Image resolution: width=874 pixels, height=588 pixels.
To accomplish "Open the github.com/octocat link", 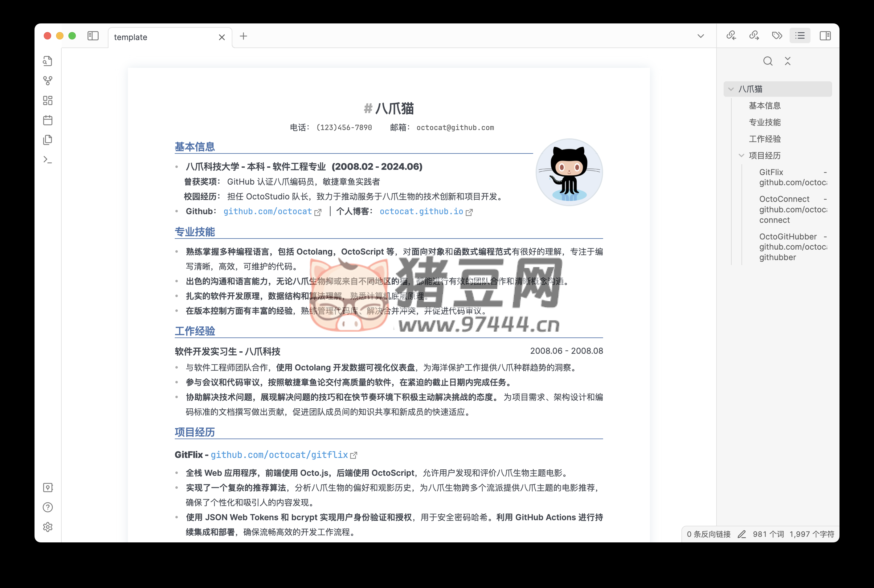I will pyautogui.click(x=268, y=211).
